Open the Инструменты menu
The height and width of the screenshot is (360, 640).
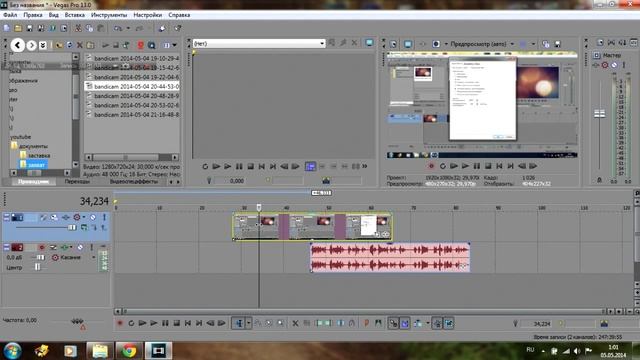pos(109,15)
